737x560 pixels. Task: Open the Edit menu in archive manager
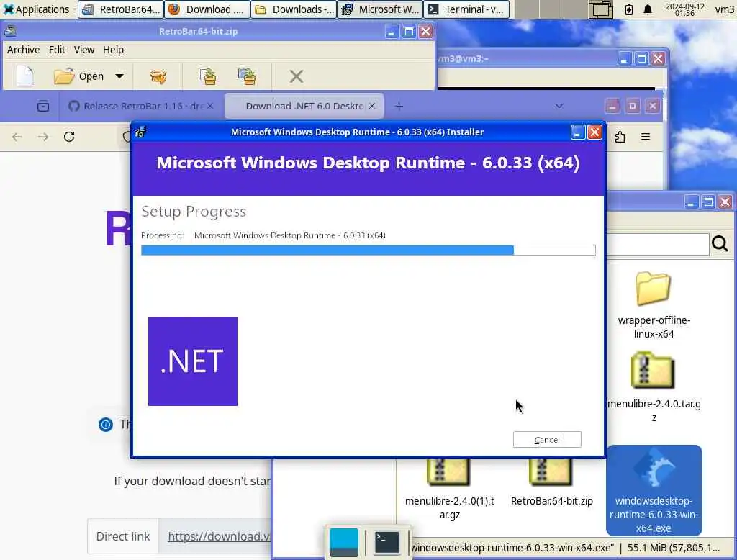57,50
